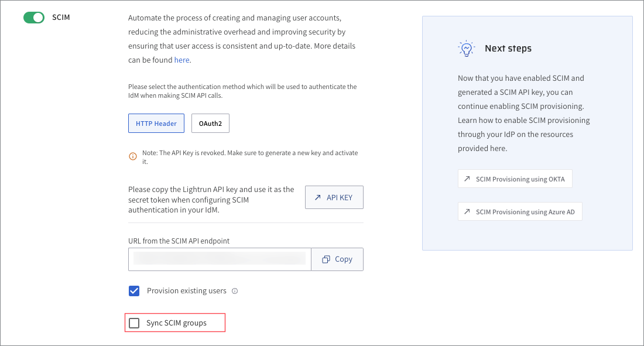Click the 'SCIM' label beside the toggle
The height and width of the screenshot is (346, 644).
(61, 18)
